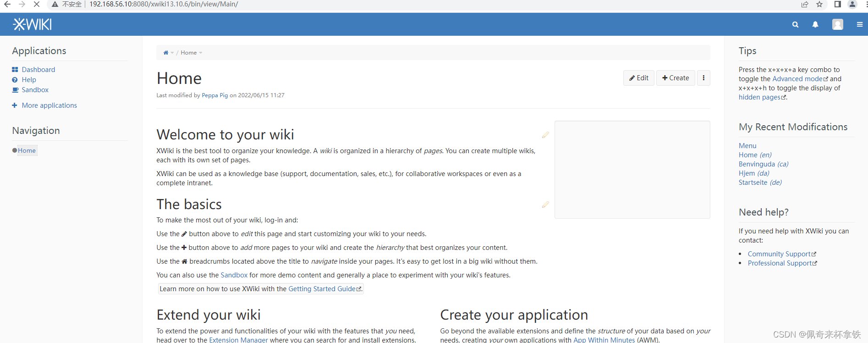Click the Home breadcrumb link
This screenshot has height=343, width=868.
click(x=189, y=53)
